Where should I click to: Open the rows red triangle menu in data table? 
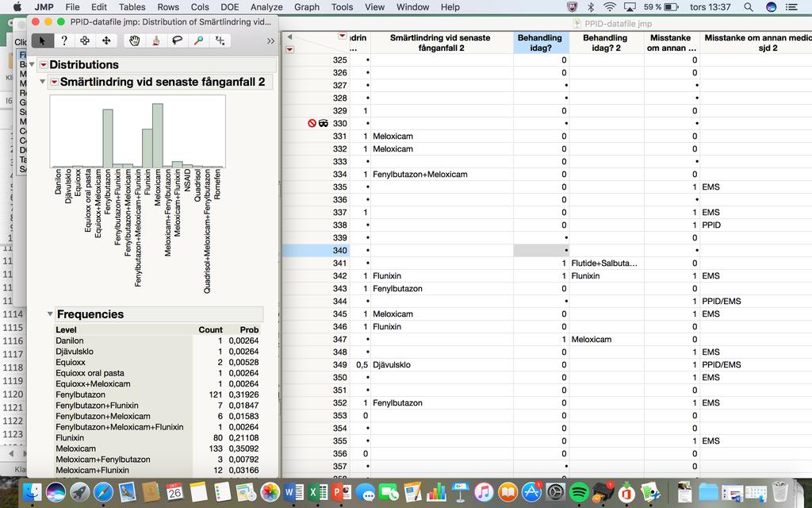pyautogui.click(x=289, y=49)
